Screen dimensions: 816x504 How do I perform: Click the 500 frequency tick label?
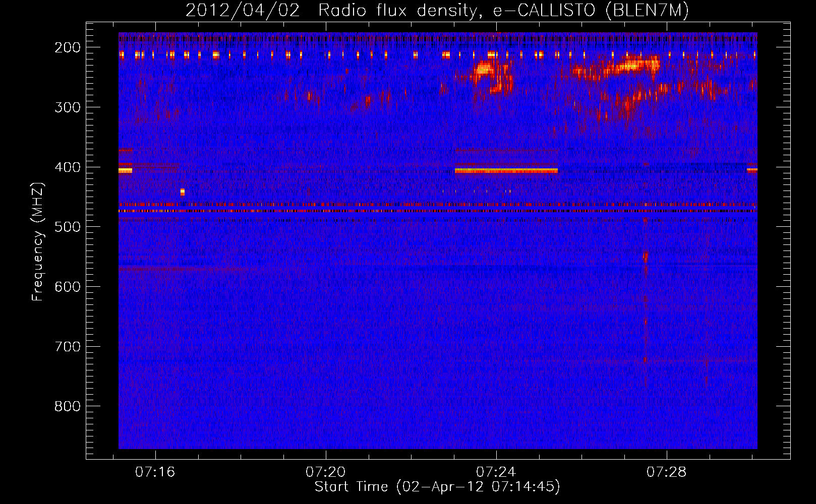click(68, 227)
